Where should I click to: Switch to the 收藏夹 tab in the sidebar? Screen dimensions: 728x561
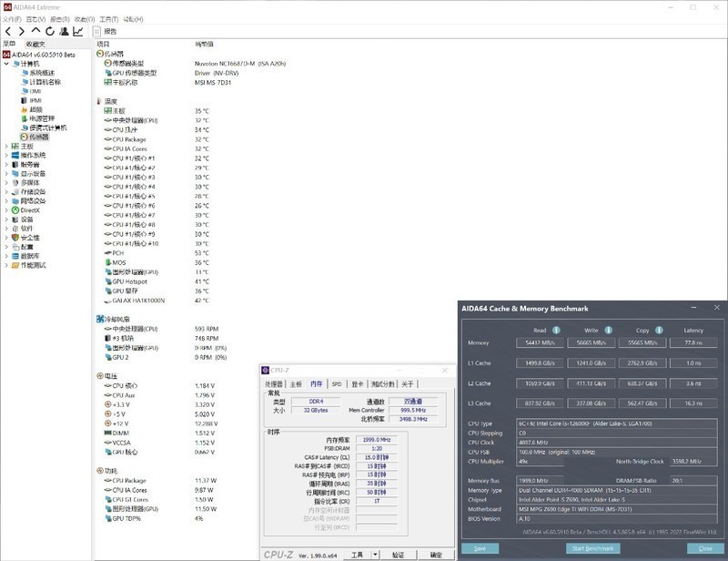tap(35, 44)
